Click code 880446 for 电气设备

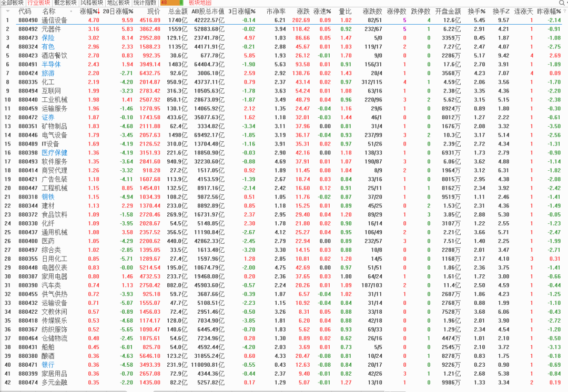click(28, 135)
